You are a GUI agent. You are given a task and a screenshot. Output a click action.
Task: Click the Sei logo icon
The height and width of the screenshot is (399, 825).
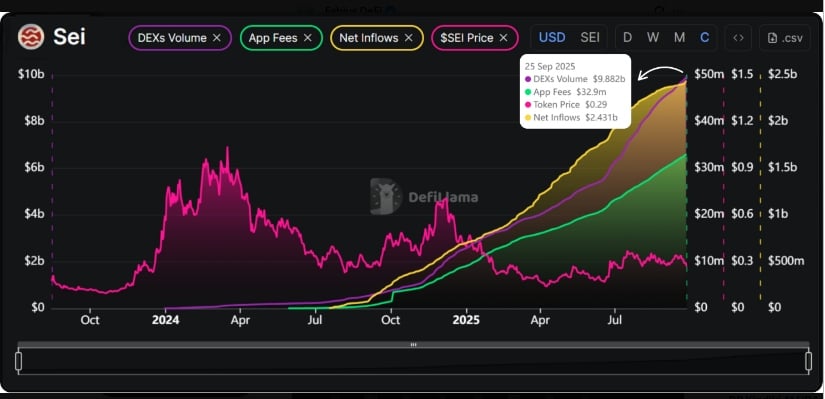pyautogui.click(x=31, y=37)
